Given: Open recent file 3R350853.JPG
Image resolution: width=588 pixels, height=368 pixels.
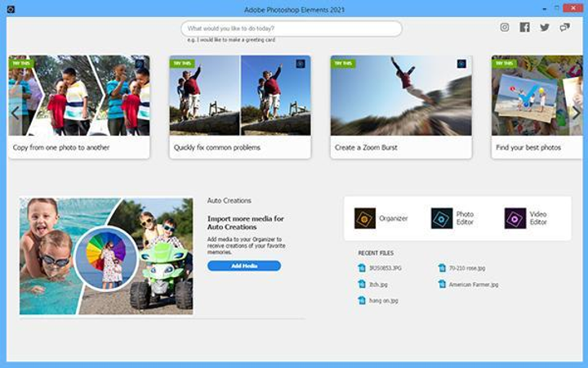Looking at the screenshot, I should [385, 268].
